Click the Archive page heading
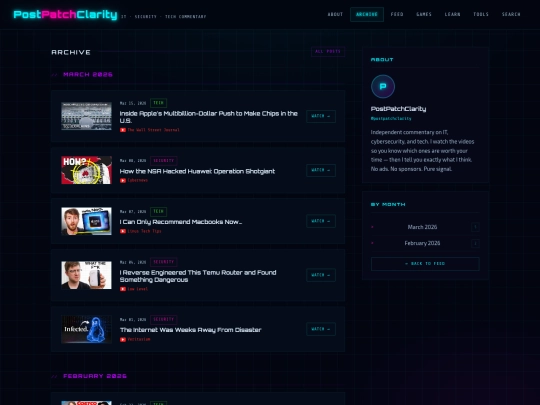 pyautogui.click(x=71, y=52)
